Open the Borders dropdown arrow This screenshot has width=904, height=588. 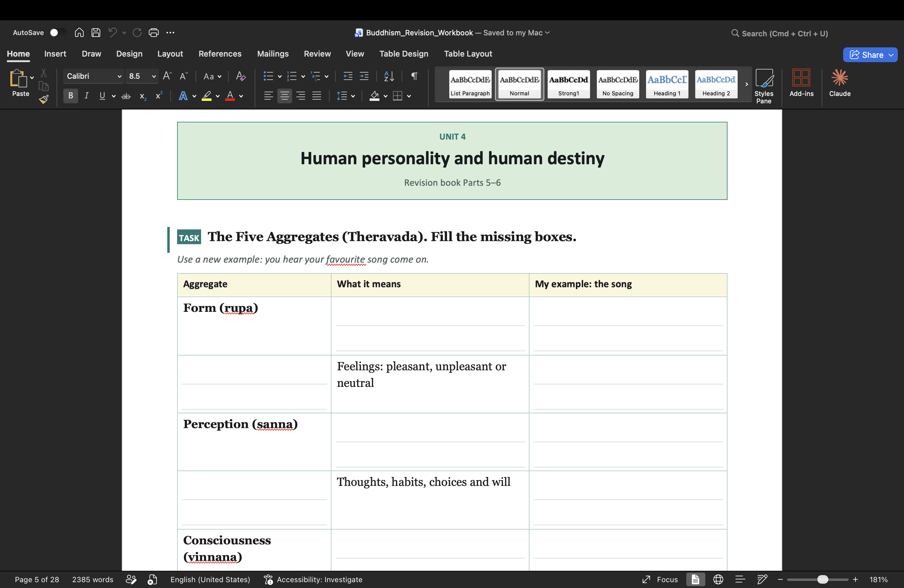click(409, 96)
